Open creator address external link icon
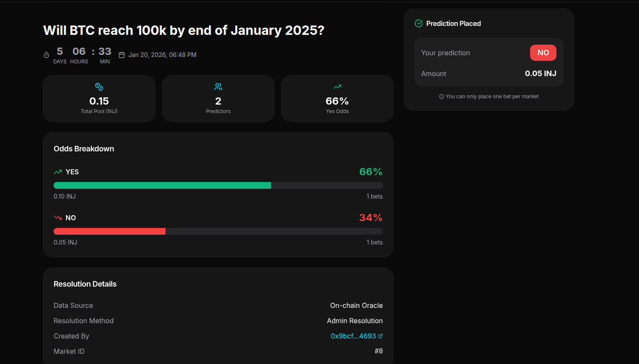Viewport: 639px width, 364px height. pos(380,336)
